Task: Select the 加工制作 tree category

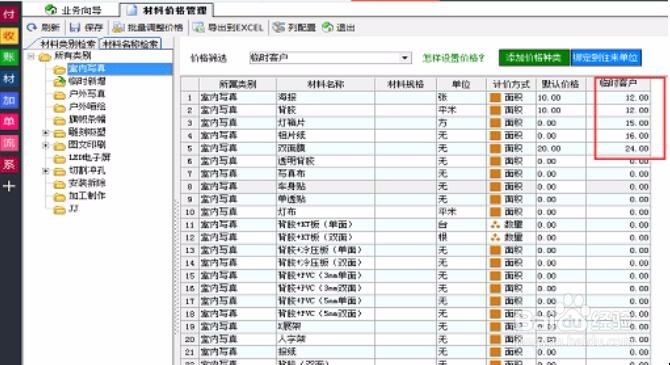Action: (87, 196)
